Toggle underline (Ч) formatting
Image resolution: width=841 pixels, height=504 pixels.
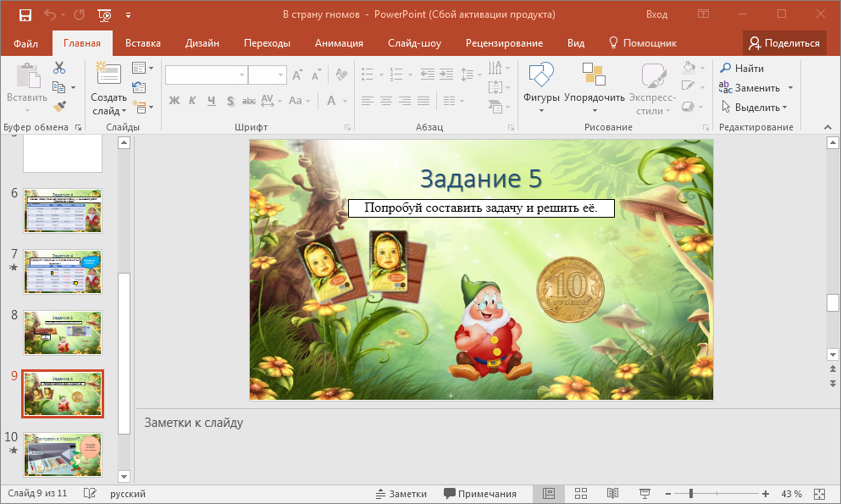tap(212, 101)
